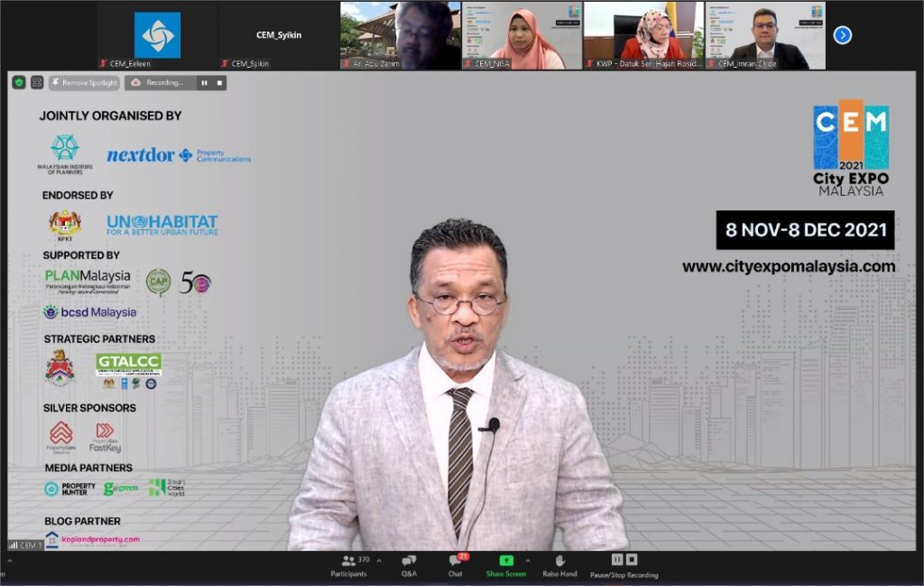Open the Q&A window
This screenshot has height=586, width=924.
pos(409,565)
